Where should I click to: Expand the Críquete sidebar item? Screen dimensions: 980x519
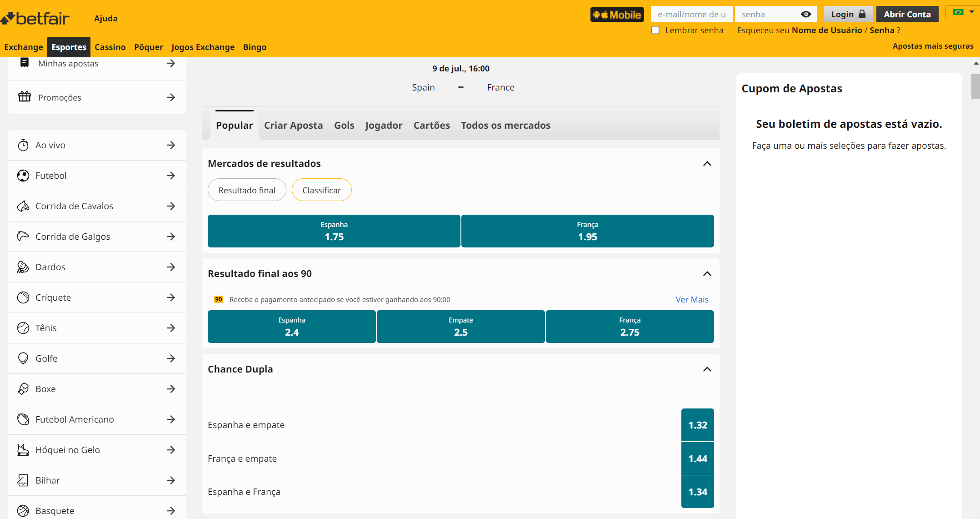[97, 297]
